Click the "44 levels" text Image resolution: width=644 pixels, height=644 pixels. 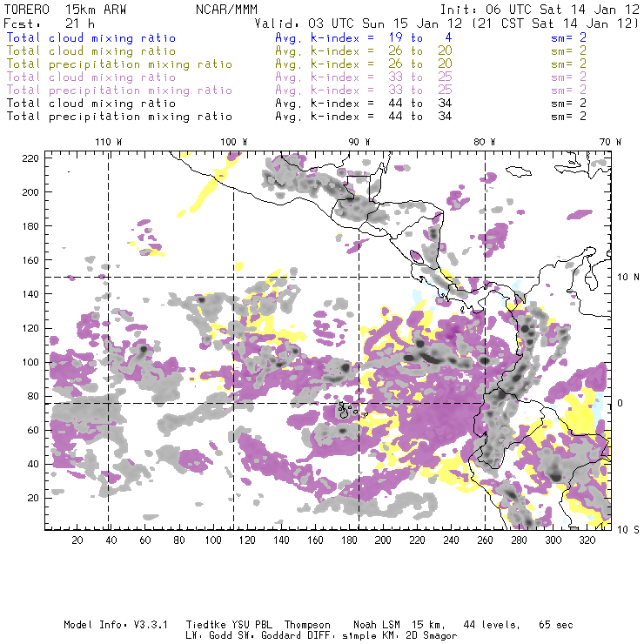(492, 625)
